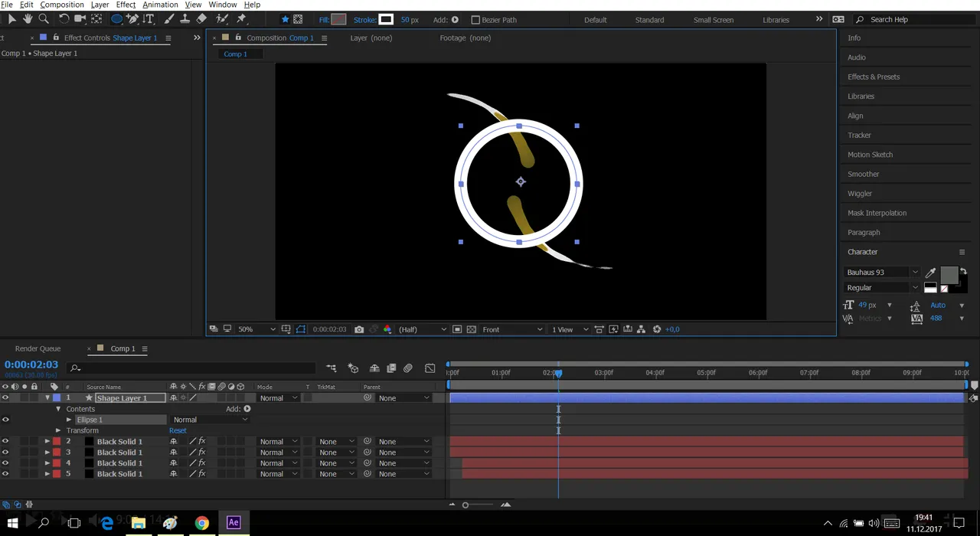Toggle the frame blending switch in timeline

[x=391, y=368]
